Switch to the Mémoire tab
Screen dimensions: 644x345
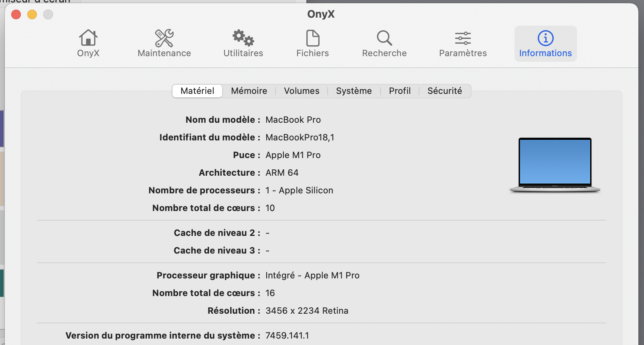tap(249, 91)
